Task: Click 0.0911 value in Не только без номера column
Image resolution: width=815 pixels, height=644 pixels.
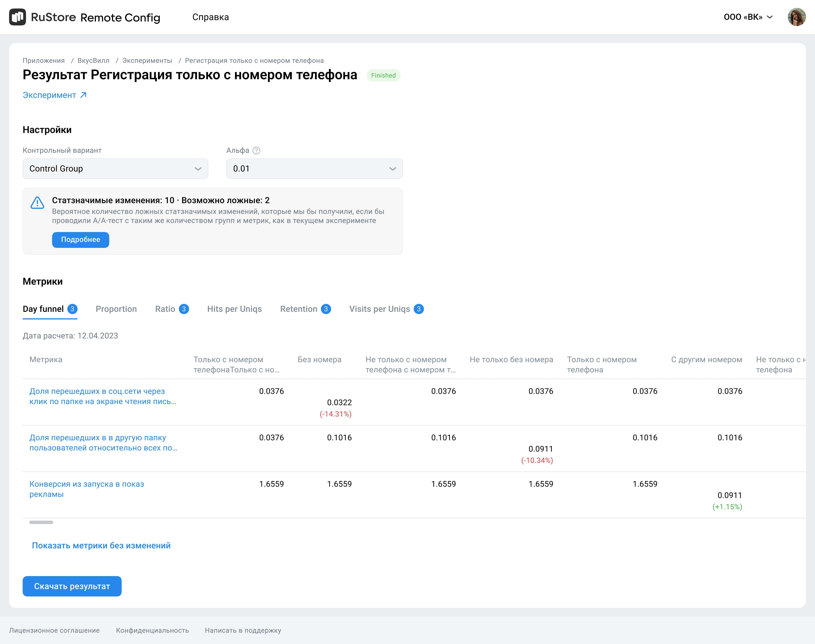Action: 541,449
